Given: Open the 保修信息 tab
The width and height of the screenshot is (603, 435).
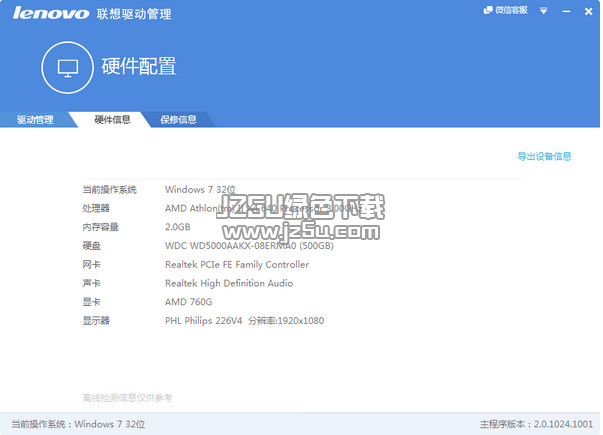Looking at the screenshot, I should [x=178, y=120].
